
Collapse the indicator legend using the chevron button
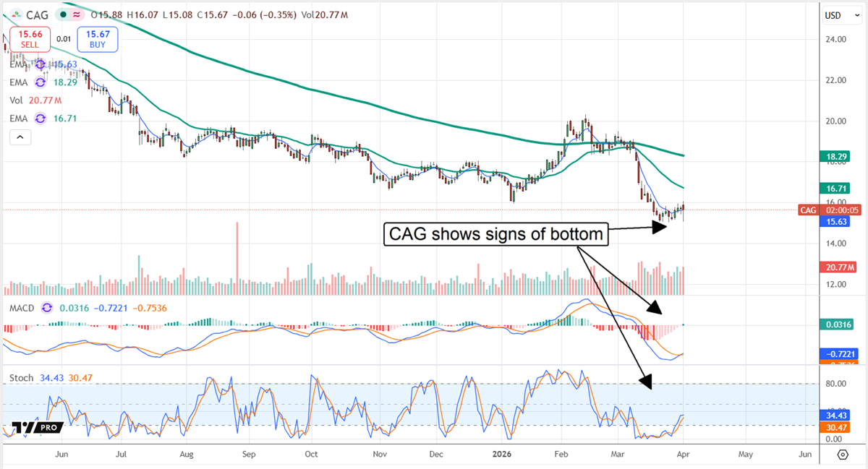(x=20, y=137)
